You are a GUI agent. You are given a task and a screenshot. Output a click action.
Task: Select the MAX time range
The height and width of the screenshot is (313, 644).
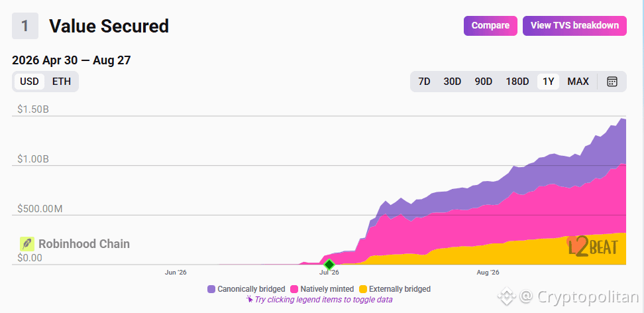[x=578, y=82]
